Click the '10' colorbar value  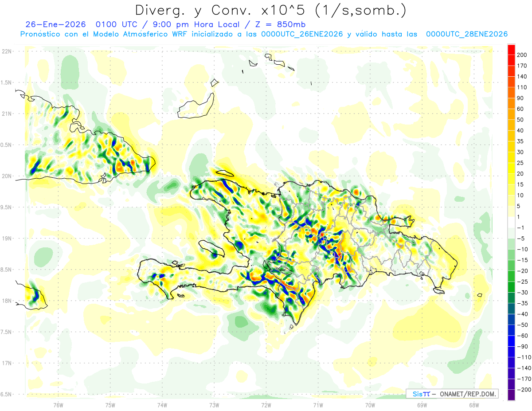tap(520, 196)
